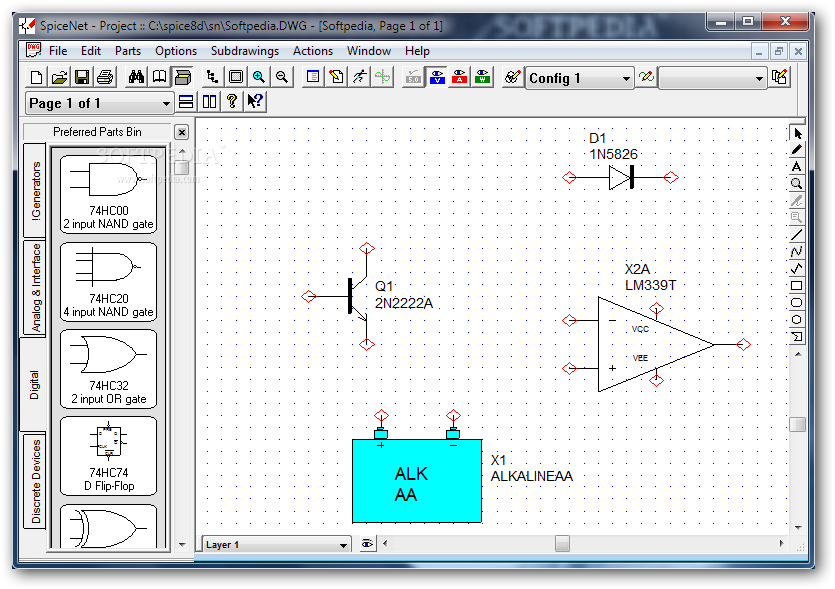The image size is (835, 589).
Task: Select the arrow pointer tool
Action: coord(797,133)
